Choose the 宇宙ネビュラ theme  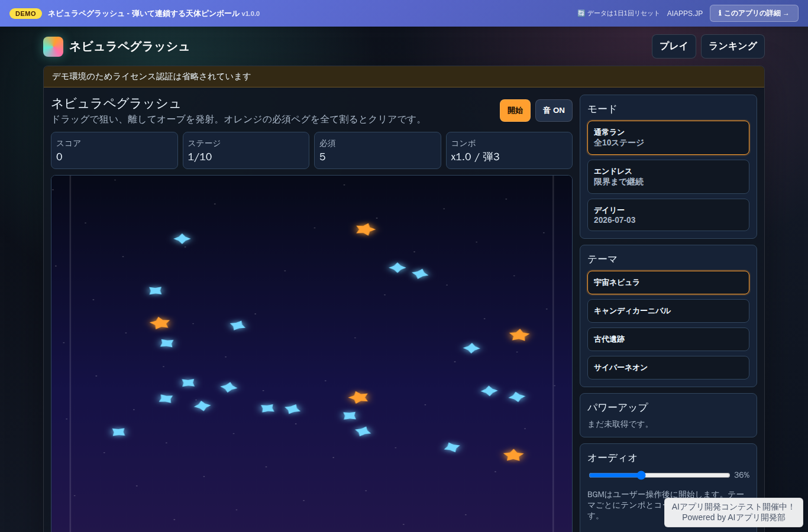[668, 283]
